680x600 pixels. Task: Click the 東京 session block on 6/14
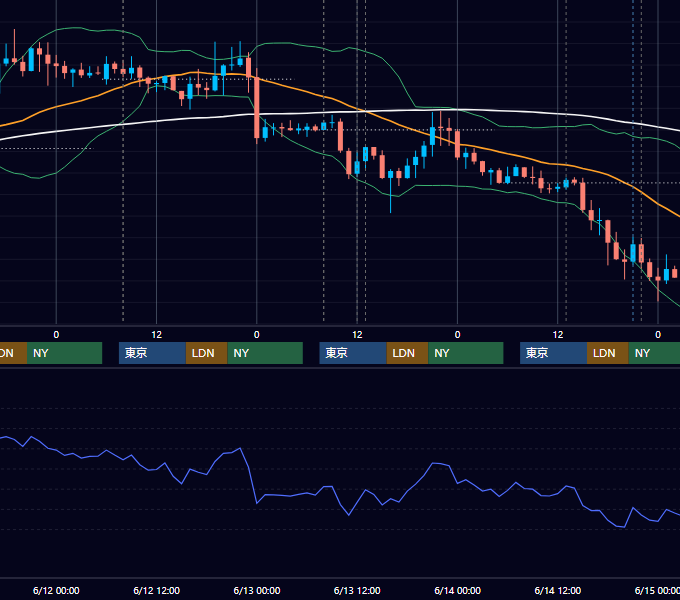[x=553, y=353]
